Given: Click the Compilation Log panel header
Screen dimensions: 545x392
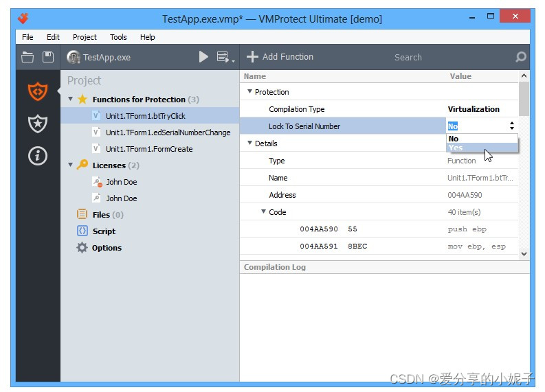Looking at the screenshot, I should click(385, 267).
